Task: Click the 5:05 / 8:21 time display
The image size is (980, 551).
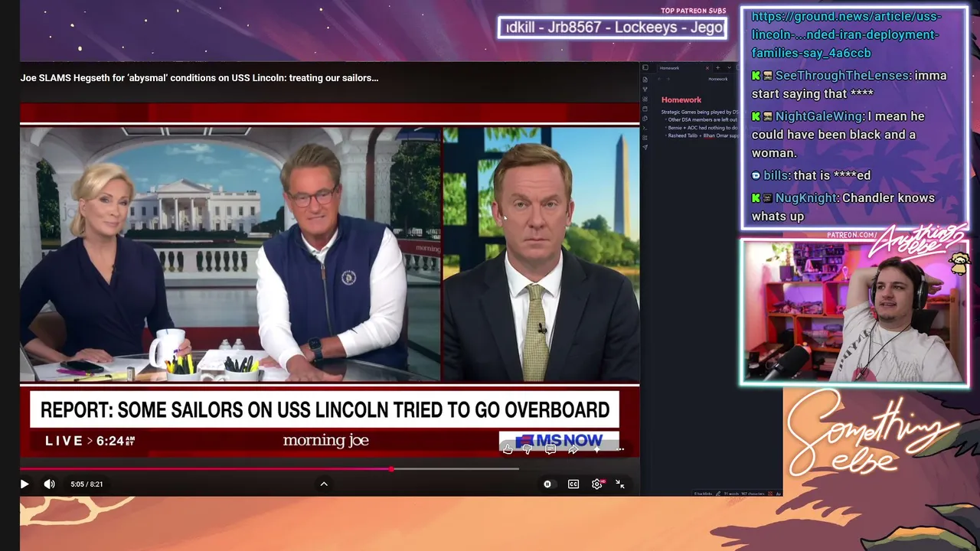Action: [x=87, y=484]
